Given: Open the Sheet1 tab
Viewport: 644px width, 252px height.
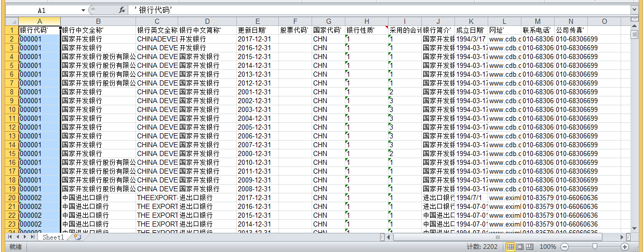Looking at the screenshot, I should click(53, 237).
